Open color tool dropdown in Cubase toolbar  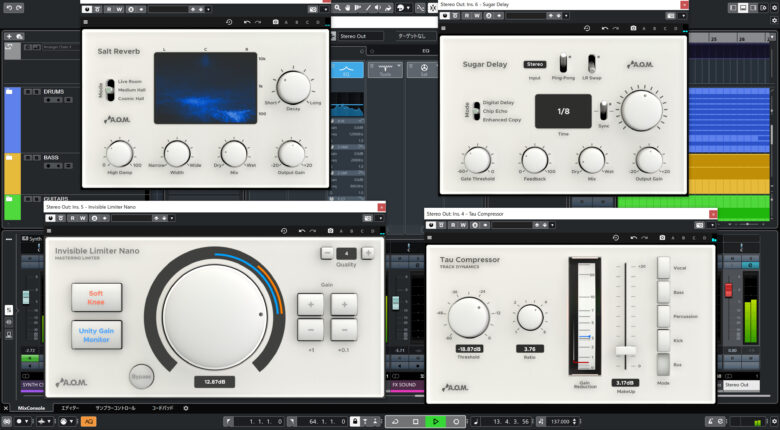click(408, 8)
